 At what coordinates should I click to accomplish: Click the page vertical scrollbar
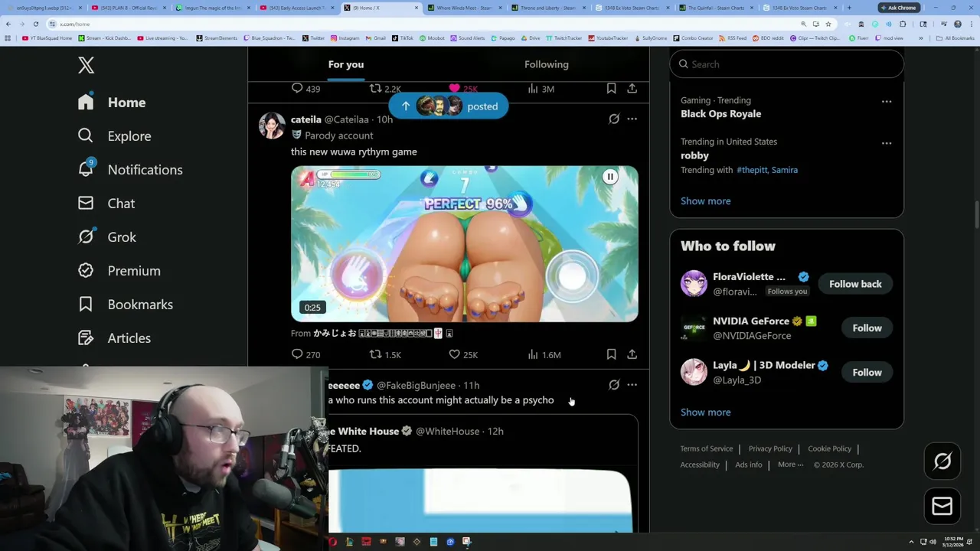976,214
